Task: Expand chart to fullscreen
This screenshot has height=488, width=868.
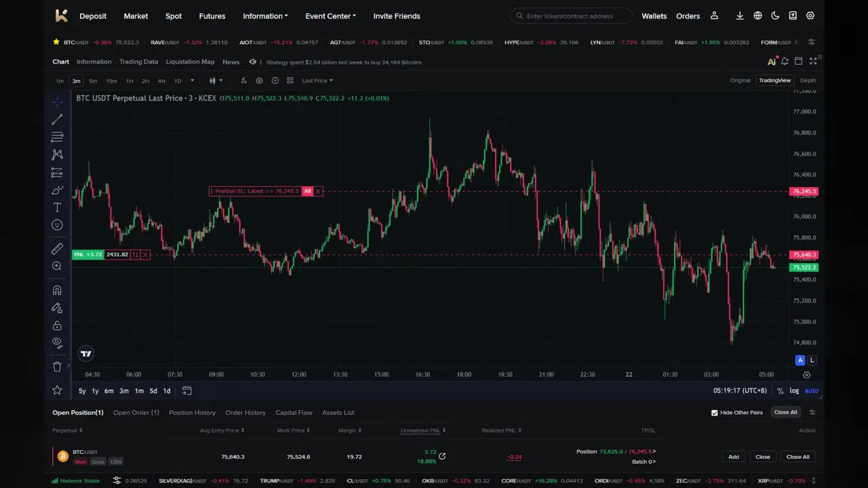Action: coord(813,62)
